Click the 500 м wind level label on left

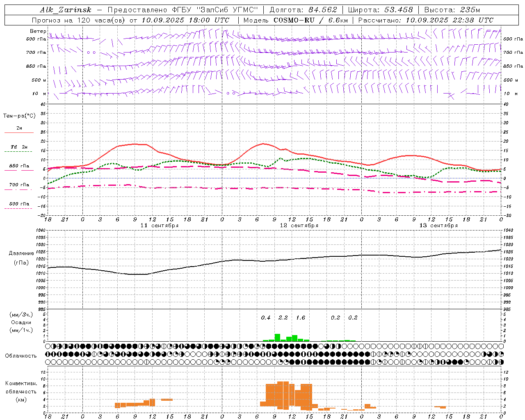pos(39,80)
